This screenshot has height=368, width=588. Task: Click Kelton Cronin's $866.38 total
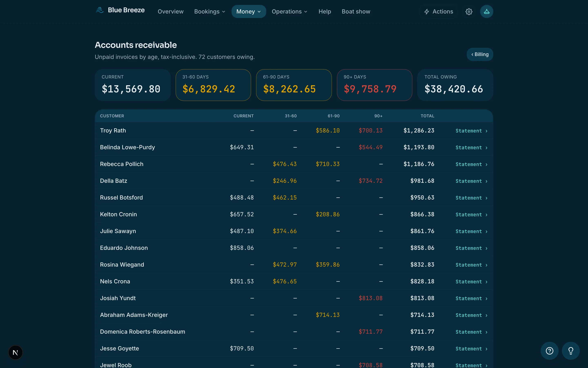pos(422,214)
